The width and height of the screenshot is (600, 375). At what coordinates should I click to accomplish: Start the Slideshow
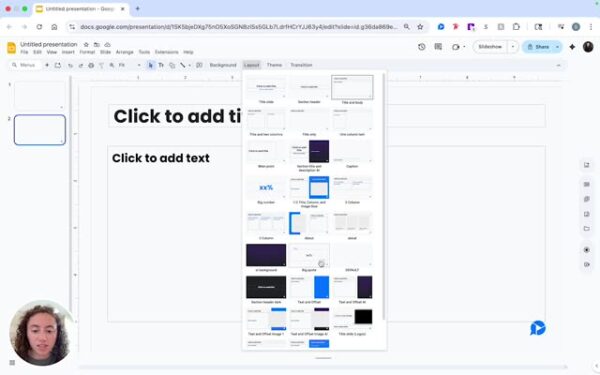coord(490,47)
